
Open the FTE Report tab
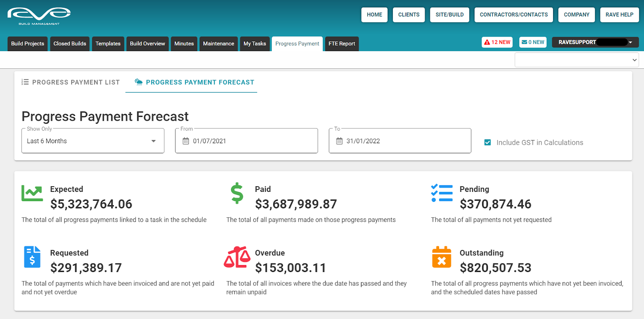point(342,44)
